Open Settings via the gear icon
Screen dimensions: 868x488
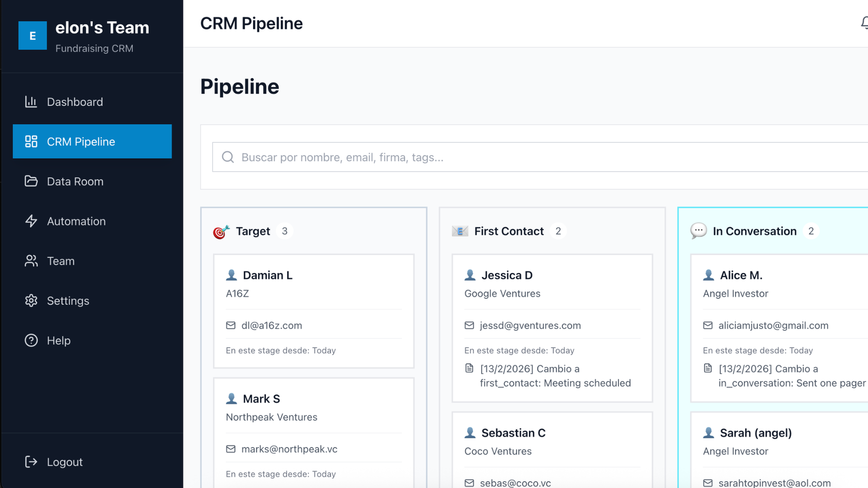pos(31,300)
